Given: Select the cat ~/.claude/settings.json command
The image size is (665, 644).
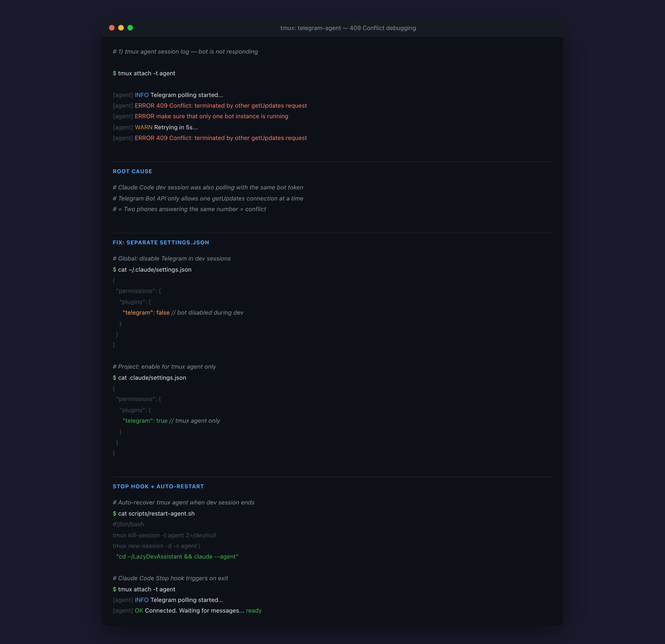Looking at the screenshot, I should pyautogui.click(x=152, y=270).
